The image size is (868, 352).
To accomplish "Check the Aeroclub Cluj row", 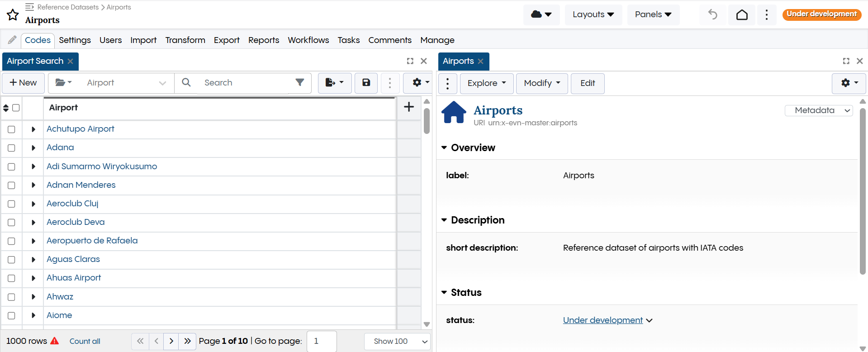I will point(11,204).
